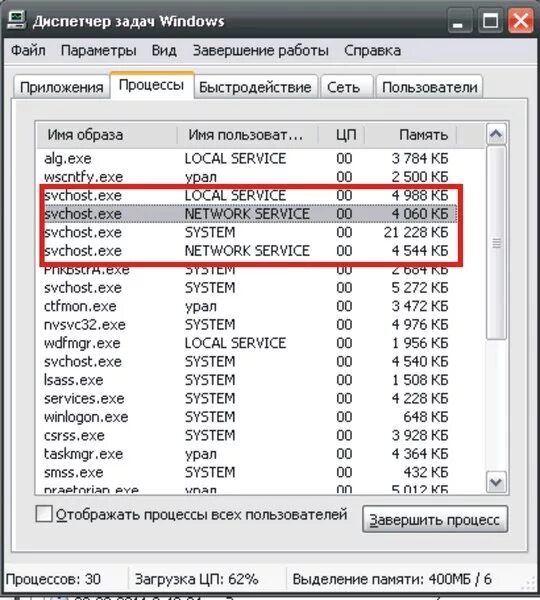The width and height of the screenshot is (540, 600).
Task: Select svchost.exe using 4 544 КБ
Action: (x=247, y=251)
